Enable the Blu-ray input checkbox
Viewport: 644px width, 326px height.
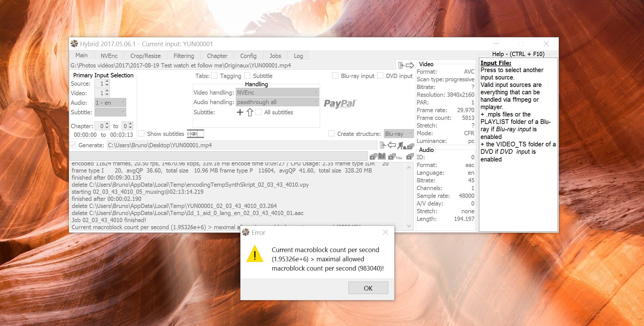click(x=335, y=76)
